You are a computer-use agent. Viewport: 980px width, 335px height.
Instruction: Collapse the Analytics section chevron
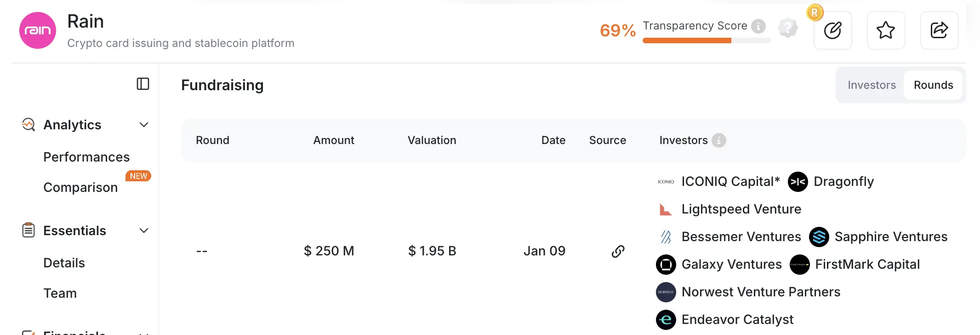click(144, 125)
